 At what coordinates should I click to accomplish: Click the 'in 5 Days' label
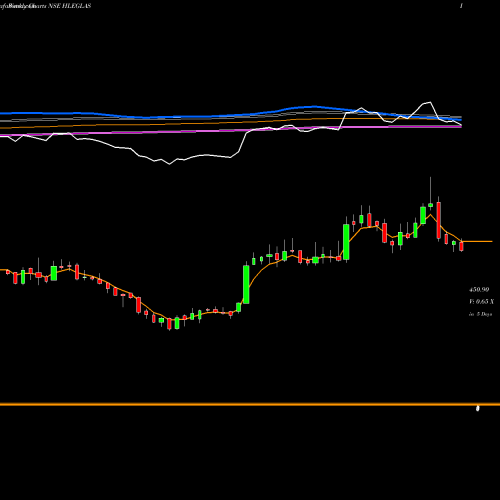tap(480, 314)
